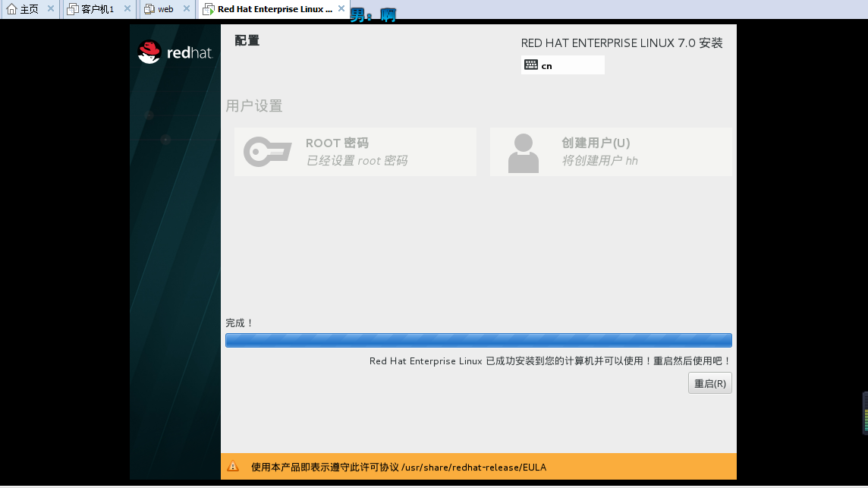
Task: Click the Red Hat logo
Action: click(x=175, y=52)
